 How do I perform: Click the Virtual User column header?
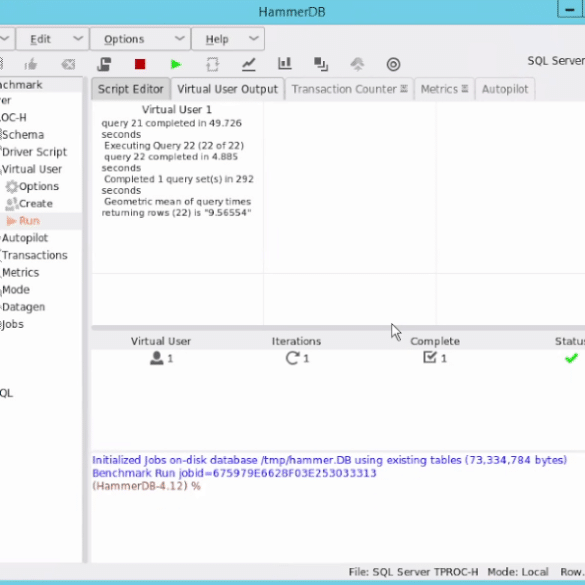click(x=161, y=341)
